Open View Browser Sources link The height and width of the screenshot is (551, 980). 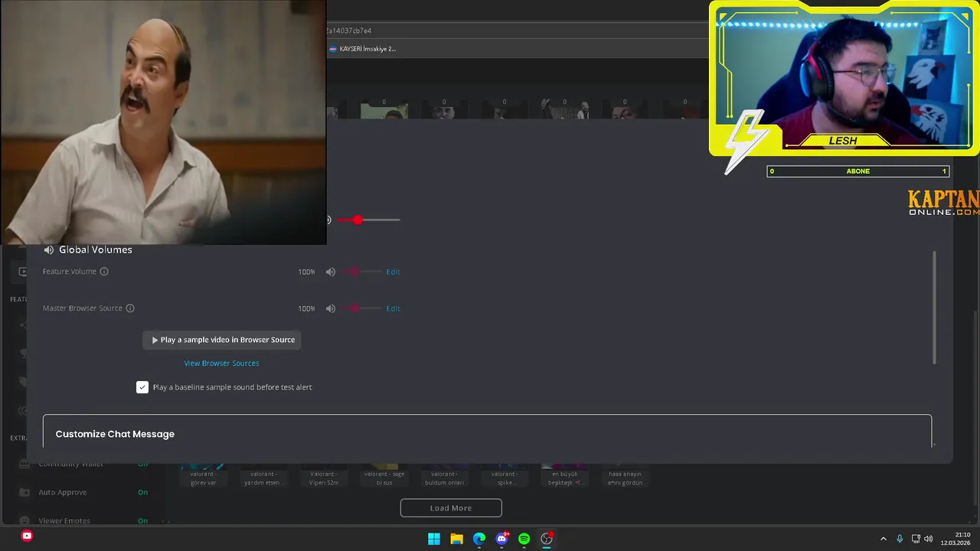[221, 363]
